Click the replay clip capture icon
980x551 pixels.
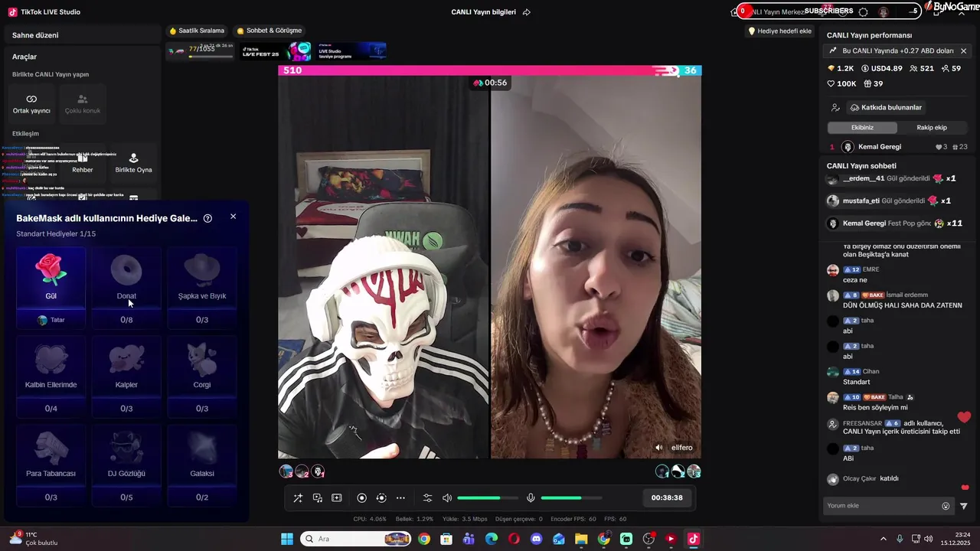pyautogui.click(x=381, y=498)
